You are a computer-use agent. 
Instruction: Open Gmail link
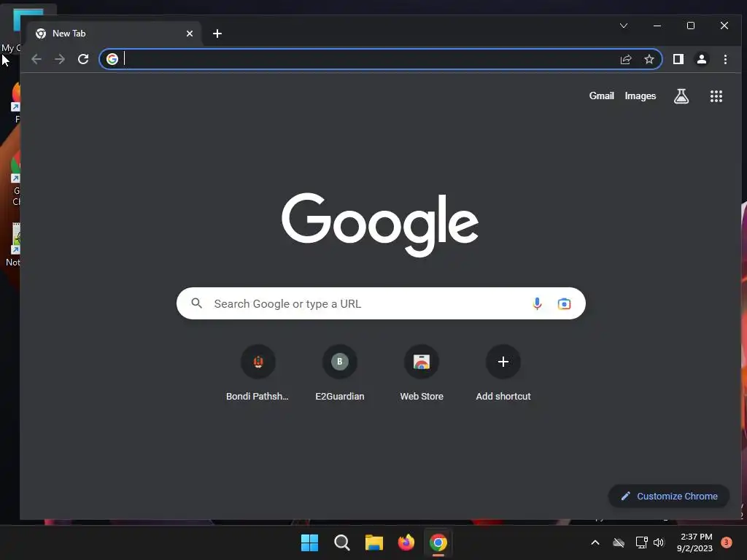click(601, 96)
